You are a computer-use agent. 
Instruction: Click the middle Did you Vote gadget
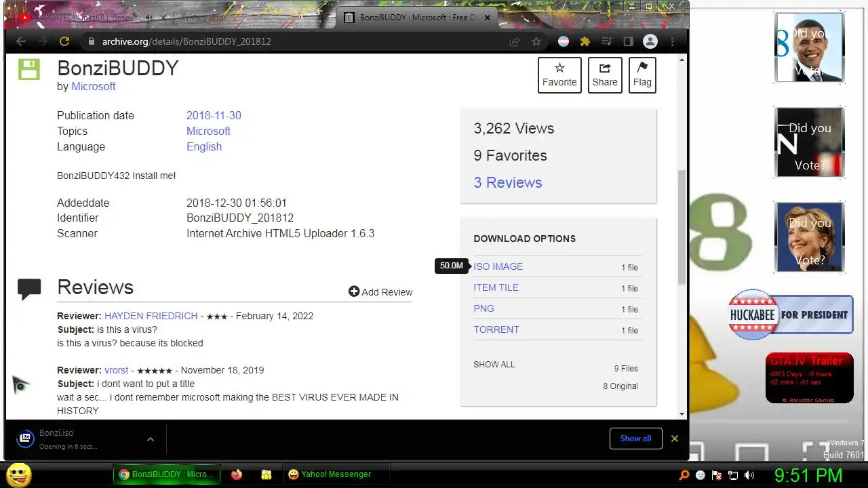coord(809,142)
